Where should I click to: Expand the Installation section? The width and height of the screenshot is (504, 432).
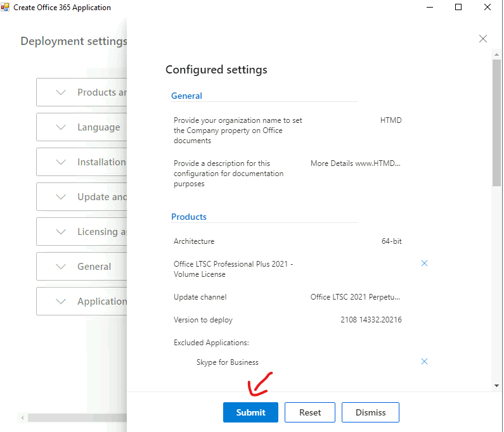coord(82,162)
